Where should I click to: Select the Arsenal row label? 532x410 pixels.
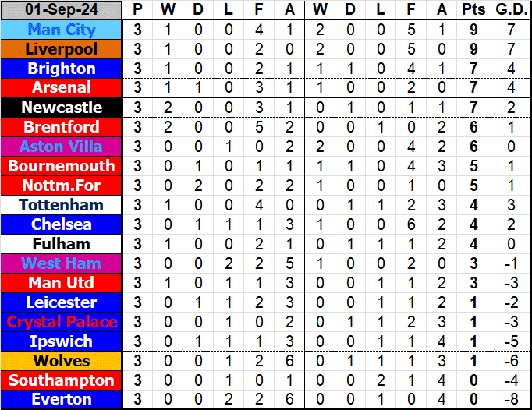(62, 87)
